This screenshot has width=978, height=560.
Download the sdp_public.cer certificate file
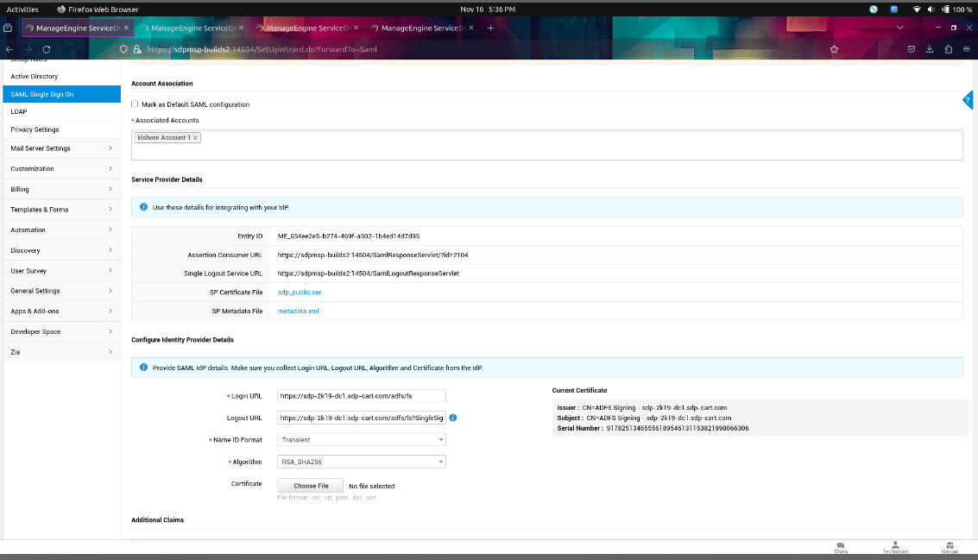tap(299, 293)
